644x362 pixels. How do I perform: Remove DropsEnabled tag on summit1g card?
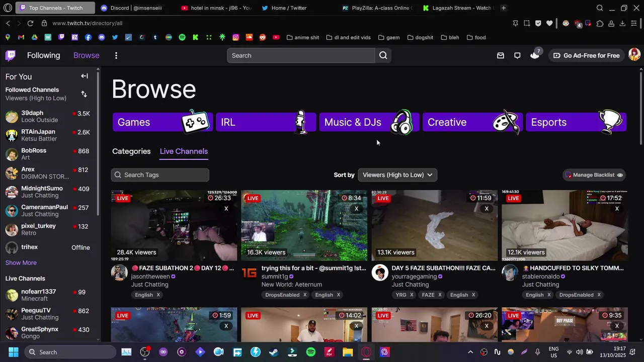304,295
